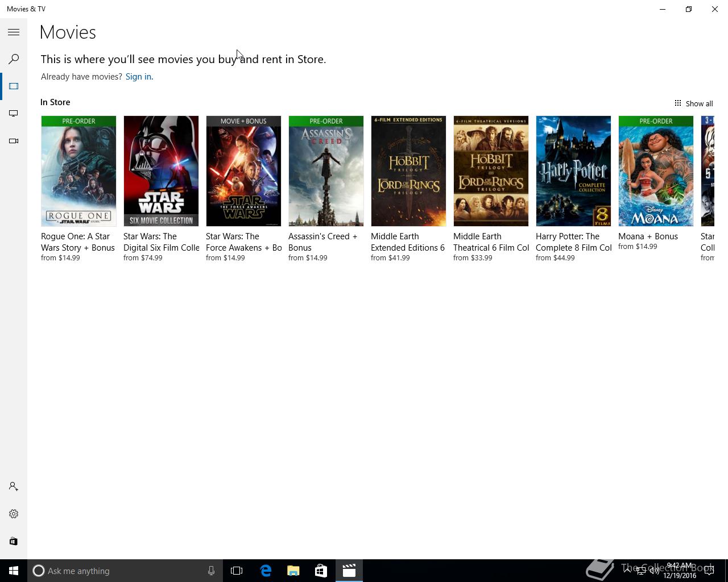Viewport: 728px width, 582px height.
Task: Click the volume speaker tray icon
Action: click(x=654, y=571)
